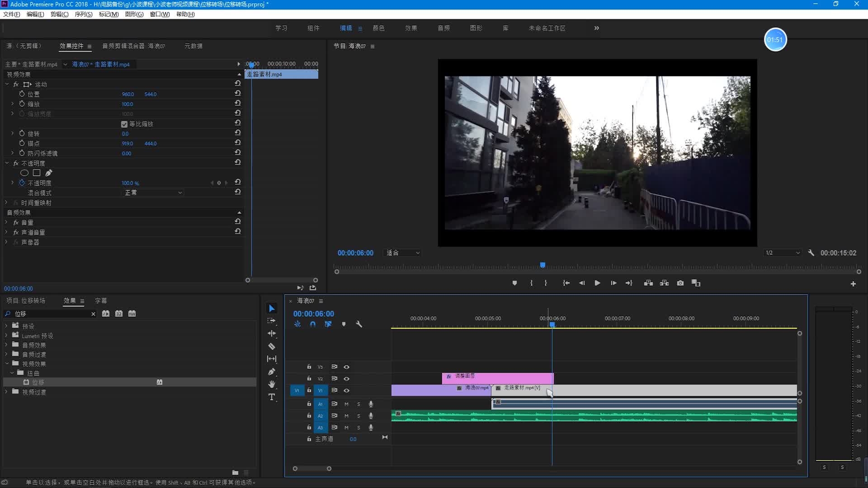Open the playback resolution 1/2 dropdown

(782, 253)
